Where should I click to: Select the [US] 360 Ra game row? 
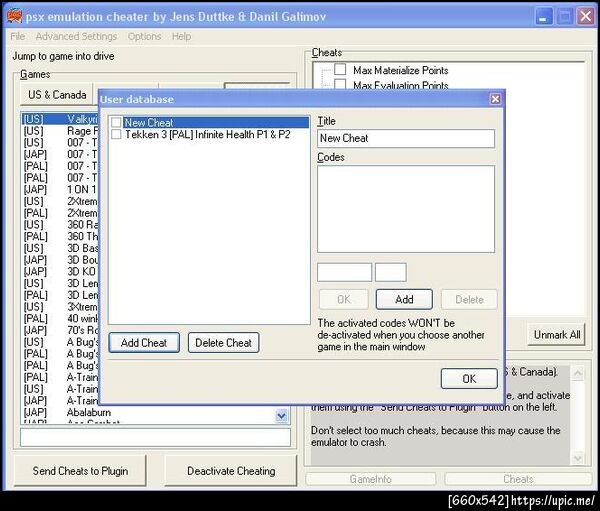[x=60, y=225]
